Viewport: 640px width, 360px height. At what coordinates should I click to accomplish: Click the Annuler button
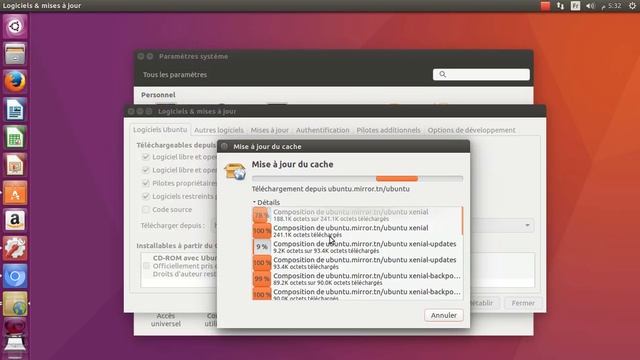(x=444, y=315)
